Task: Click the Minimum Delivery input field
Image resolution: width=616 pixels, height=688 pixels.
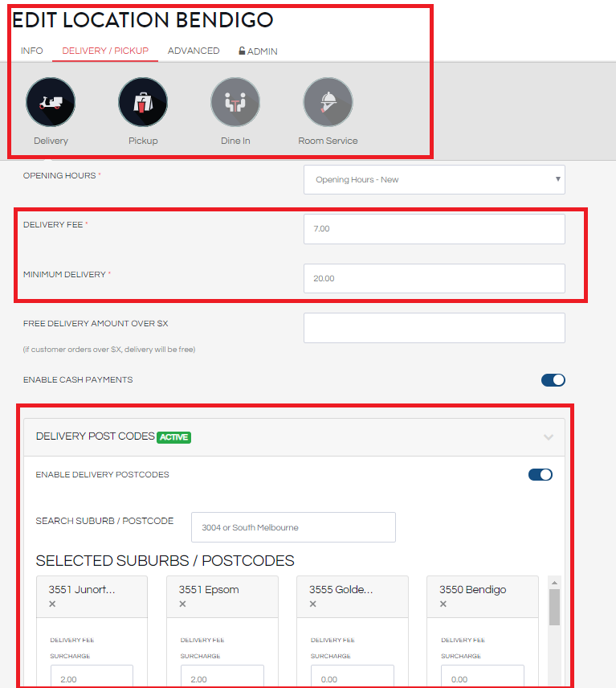Action: click(x=434, y=279)
